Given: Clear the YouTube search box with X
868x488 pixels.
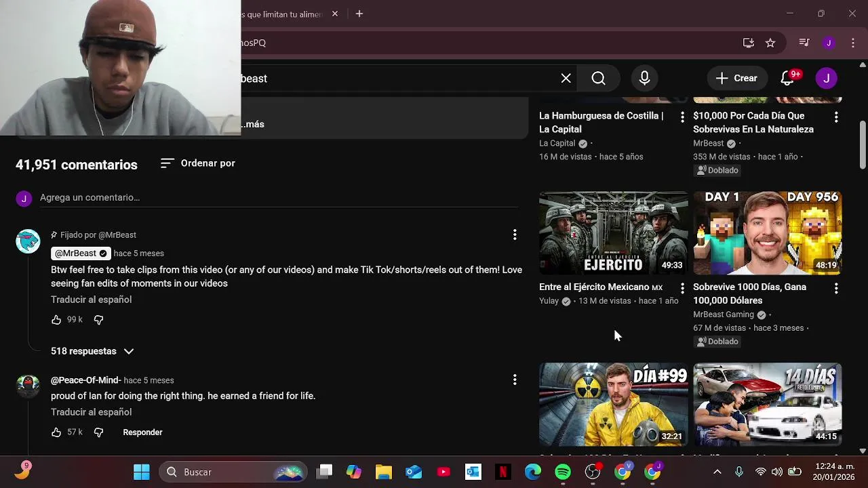Looking at the screenshot, I should click(x=566, y=79).
